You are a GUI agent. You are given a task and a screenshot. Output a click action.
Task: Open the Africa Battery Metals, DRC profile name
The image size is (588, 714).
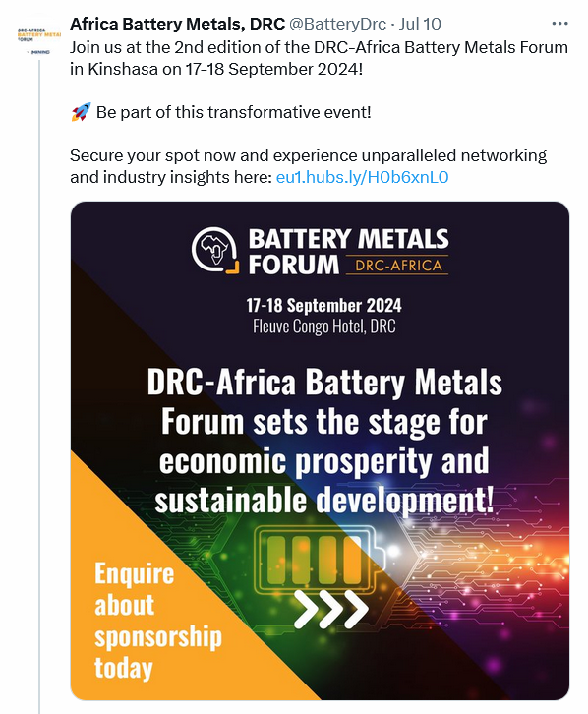pos(178,24)
